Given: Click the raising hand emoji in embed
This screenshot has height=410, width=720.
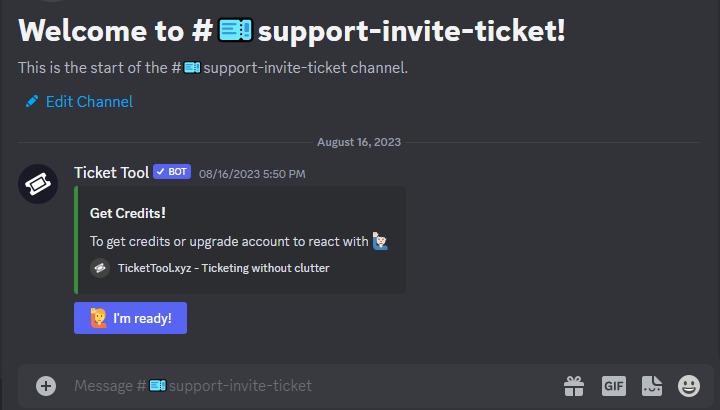Looking at the screenshot, I should [x=380, y=241].
